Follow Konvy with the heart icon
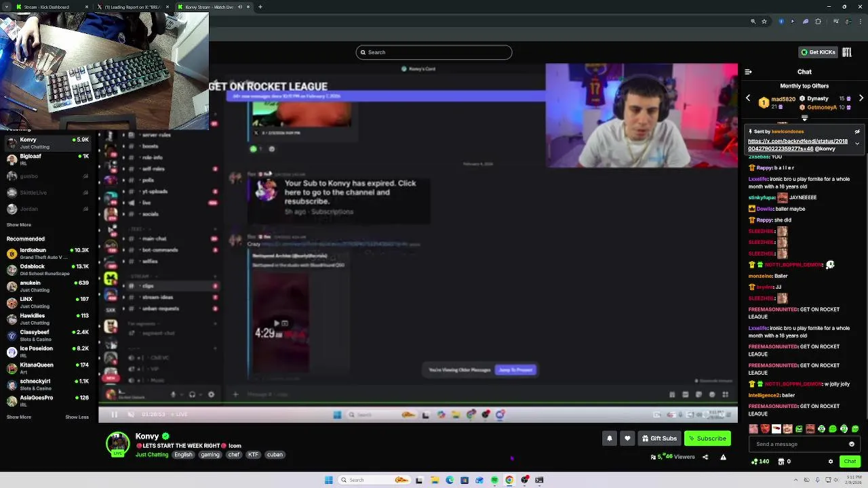This screenshot has width=868, height=488. click(x=627, y=439)
